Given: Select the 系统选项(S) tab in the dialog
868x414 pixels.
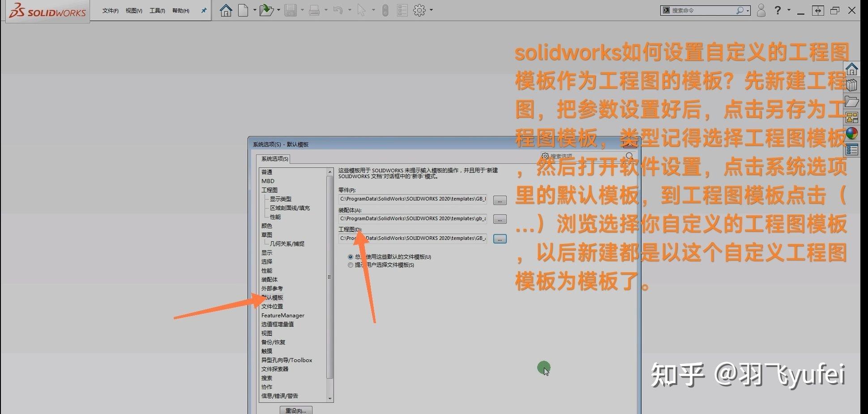Looking at the screenshot, I should coord(274,159).
